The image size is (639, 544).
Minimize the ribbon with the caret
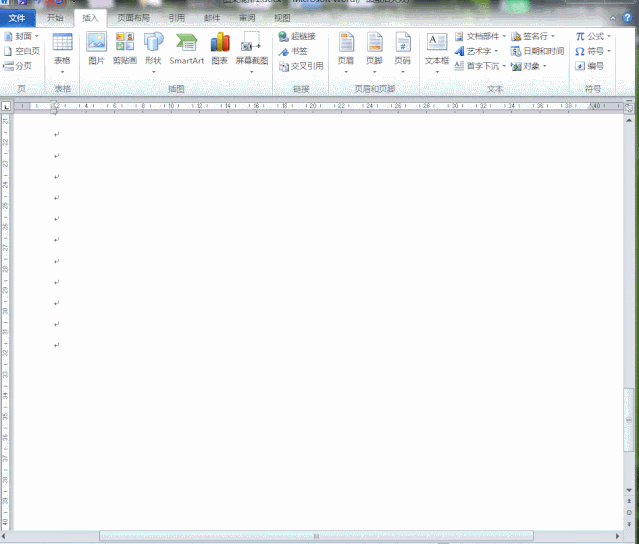pos(613,18)
